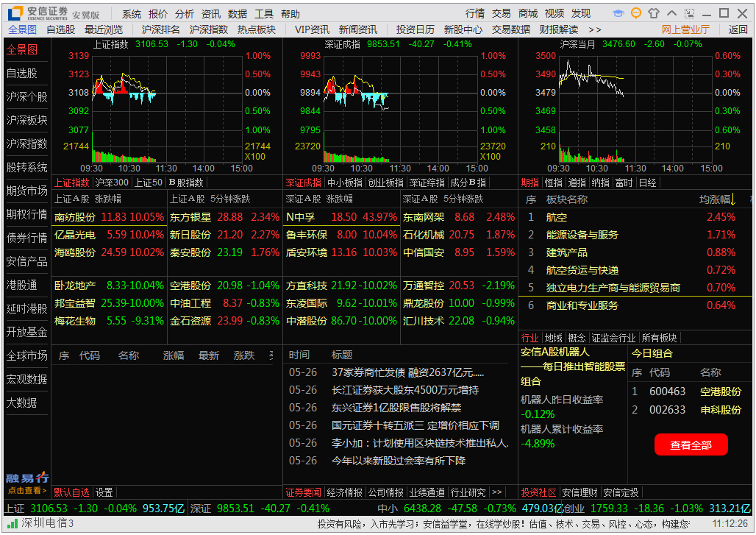Open the 资讯 menu

(x=211, y=14)
